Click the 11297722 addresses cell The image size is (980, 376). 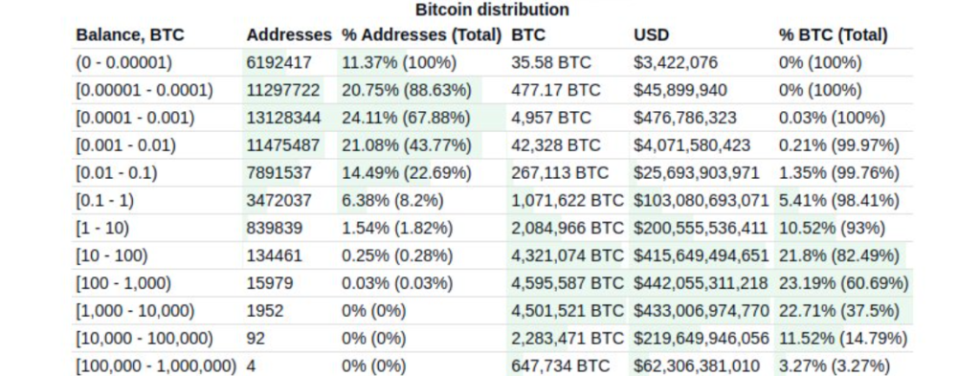[283, 90]
